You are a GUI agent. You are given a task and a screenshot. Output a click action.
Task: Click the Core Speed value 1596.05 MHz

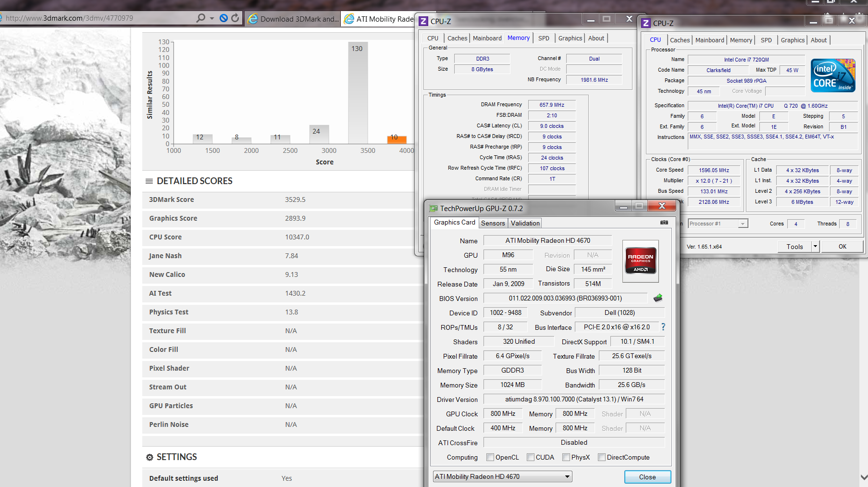pyautogui.click(x=714, y=170)
